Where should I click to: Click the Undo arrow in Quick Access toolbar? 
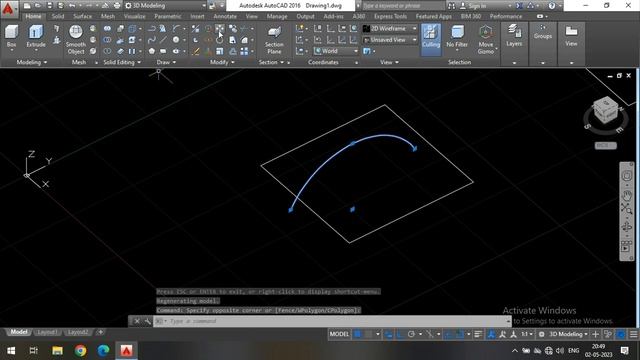click(72, 6)
